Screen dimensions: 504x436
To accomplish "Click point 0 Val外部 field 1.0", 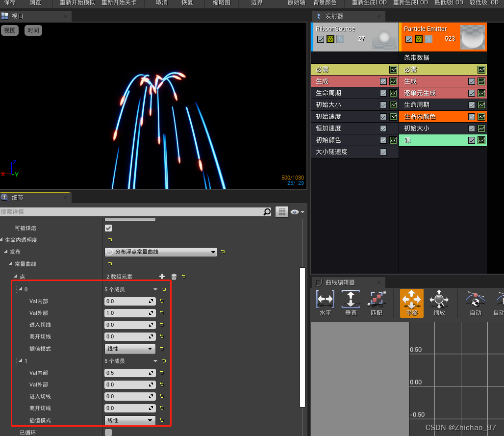I will pos(130,313).
